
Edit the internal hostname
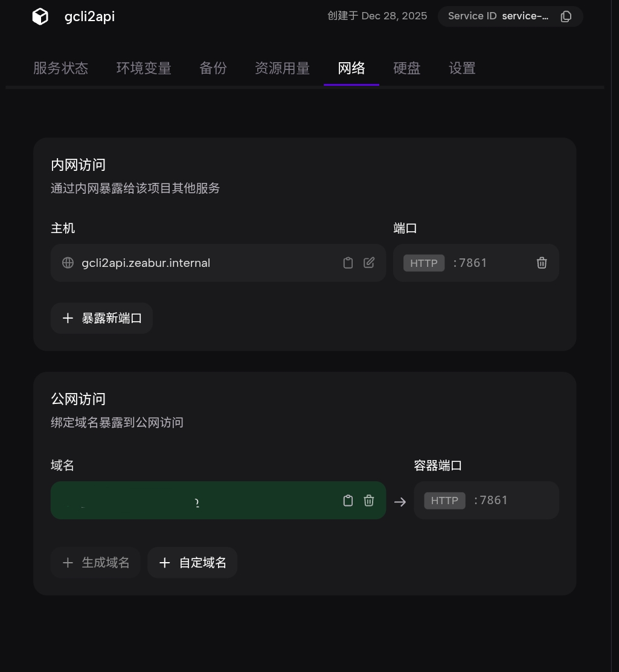[369, 263]
